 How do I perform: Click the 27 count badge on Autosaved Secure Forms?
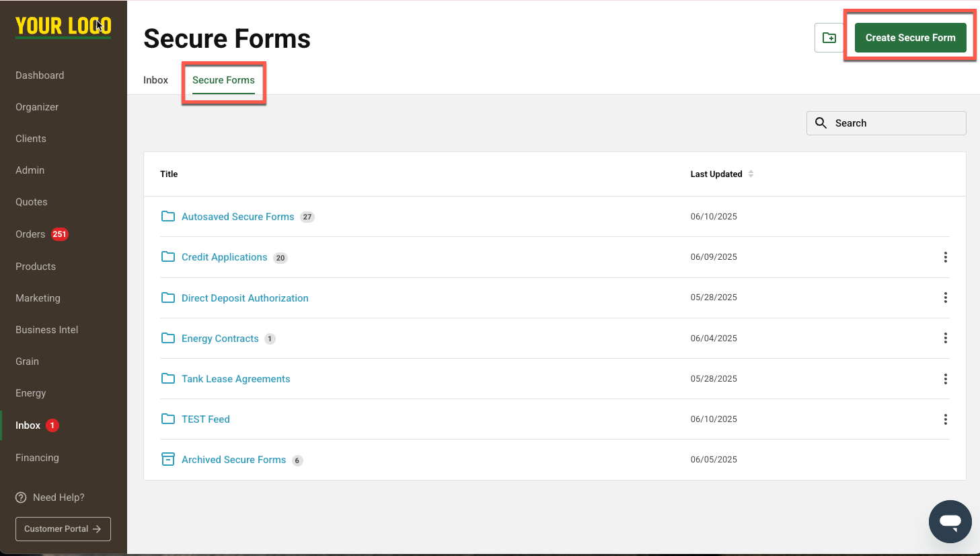click(307, 217)
